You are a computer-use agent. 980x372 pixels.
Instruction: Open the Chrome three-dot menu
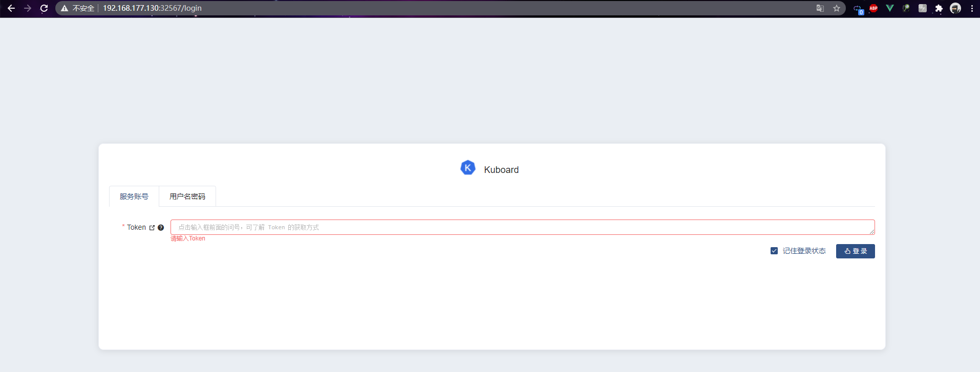(972, 8)
